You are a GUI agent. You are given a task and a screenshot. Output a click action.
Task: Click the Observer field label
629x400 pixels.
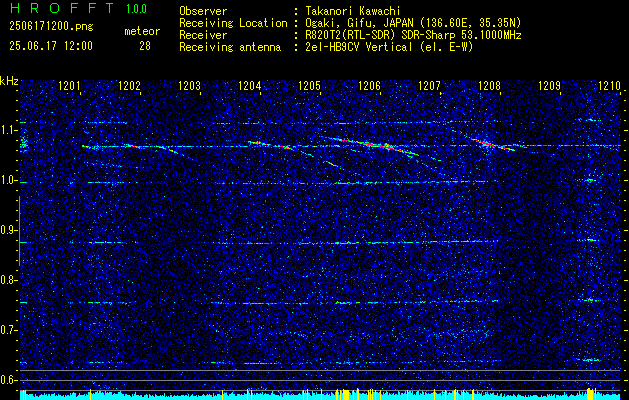pyautogui.click(x=203, y=11)
